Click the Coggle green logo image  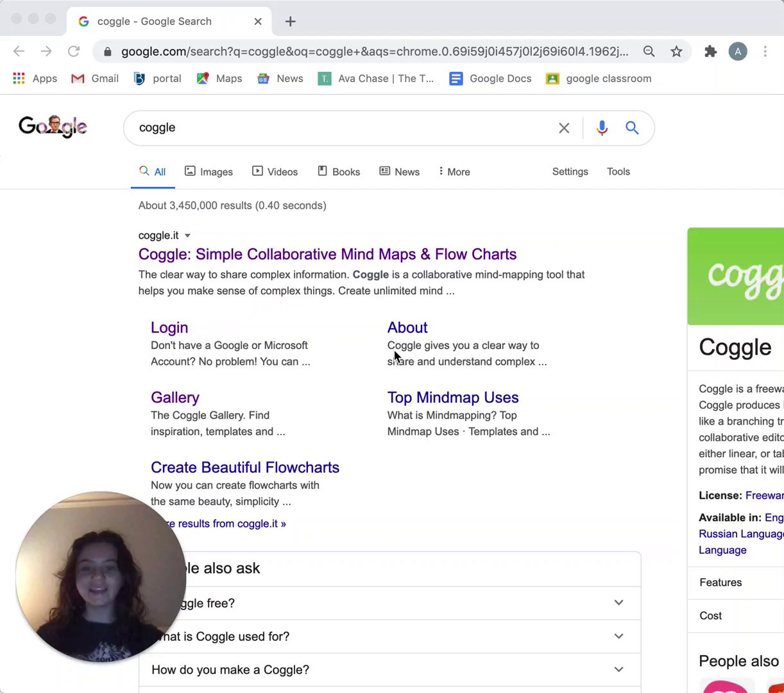tap(736, 277)
